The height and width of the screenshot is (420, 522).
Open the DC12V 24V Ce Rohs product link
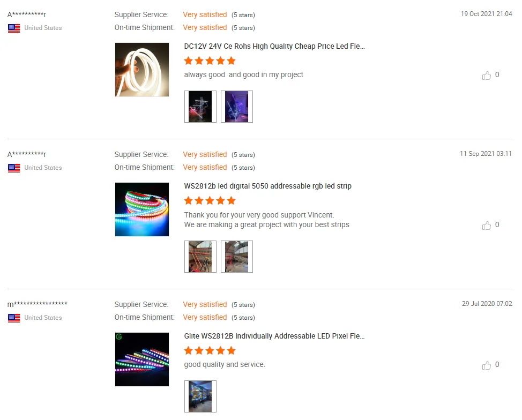coord(274,46)
